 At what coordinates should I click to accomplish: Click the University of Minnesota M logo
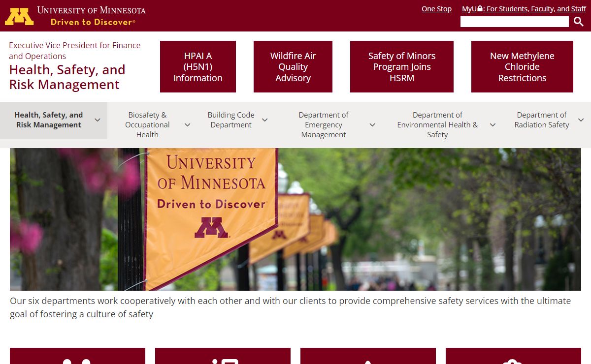19,16
